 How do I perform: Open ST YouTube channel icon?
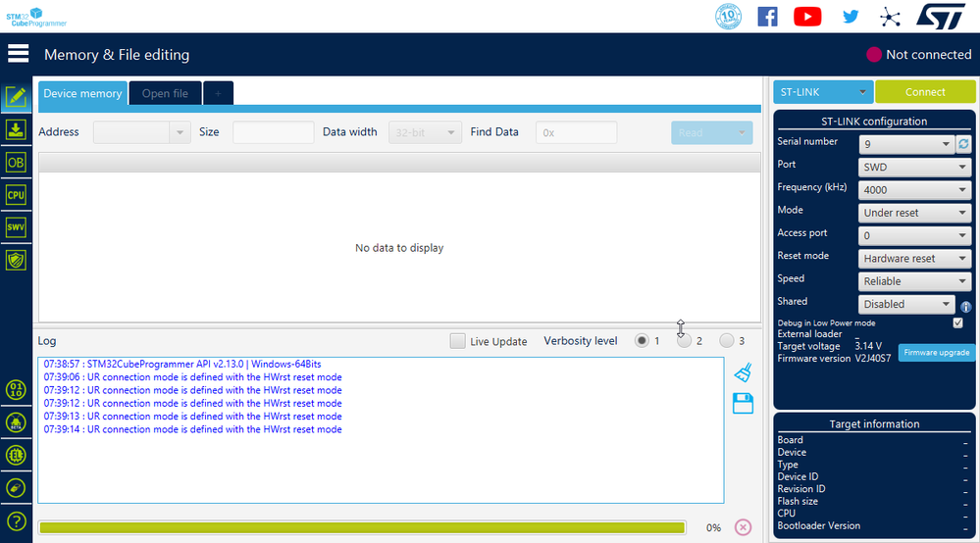[x=807, y=17]
